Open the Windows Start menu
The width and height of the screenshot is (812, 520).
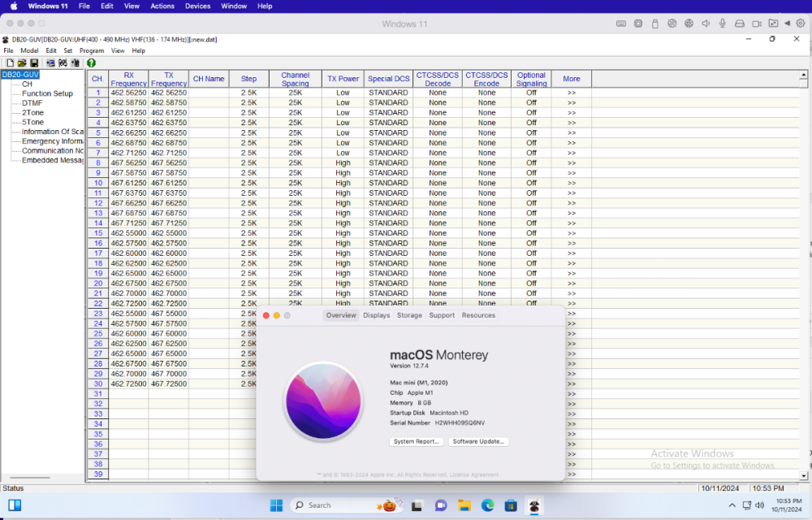(276, 505)
